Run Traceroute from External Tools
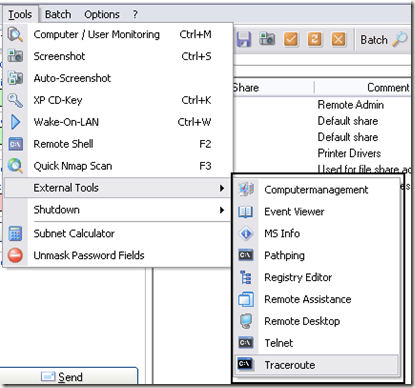Viewport: 415px width, 388px height. click(317, 365)
